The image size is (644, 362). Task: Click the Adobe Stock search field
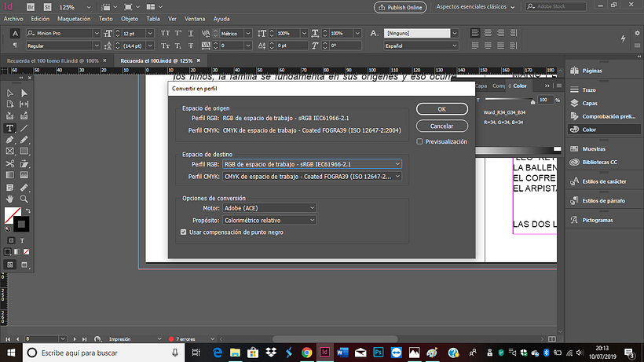click(x=556, y=6)
